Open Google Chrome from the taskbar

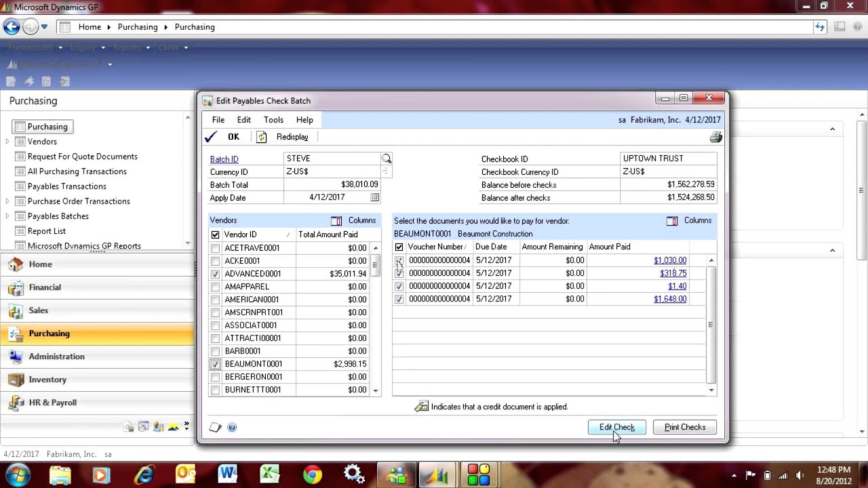coord(312,474)
